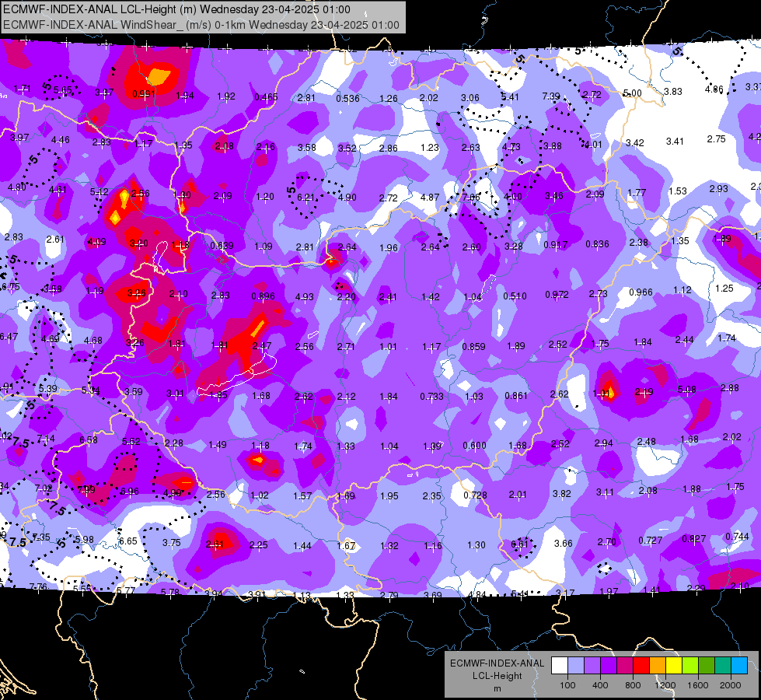
Task: Click the wind shear value 0.728
Action: point(475,495)
